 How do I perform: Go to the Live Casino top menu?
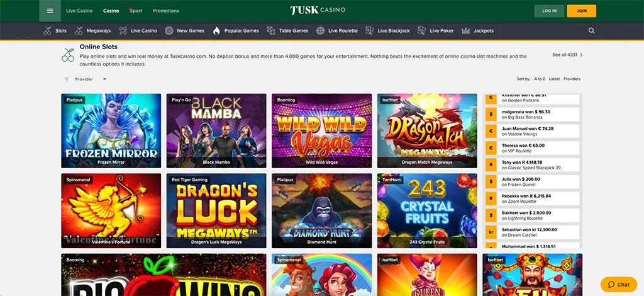79,11
